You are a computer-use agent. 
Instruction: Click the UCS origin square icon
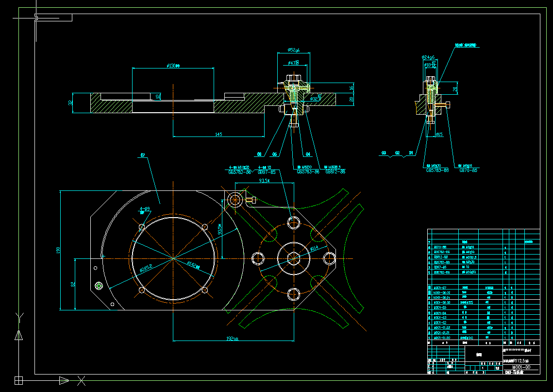point(18,380)
